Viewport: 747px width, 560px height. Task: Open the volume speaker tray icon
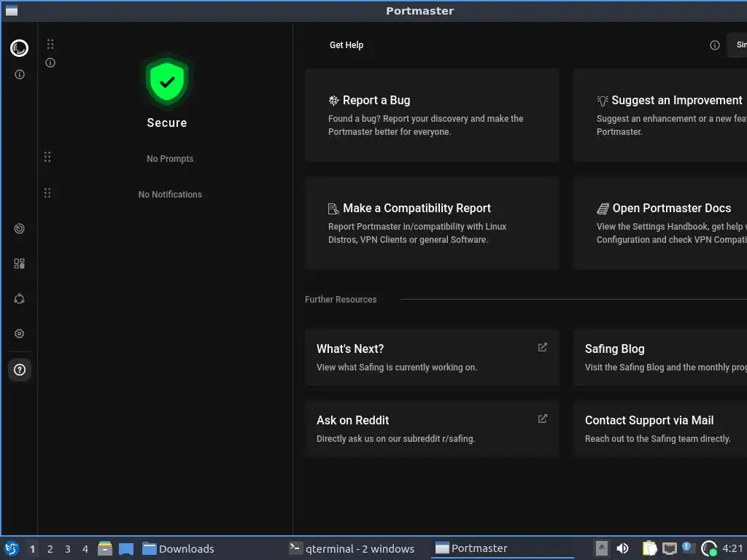pyautogui.click(x=622, y=548)
